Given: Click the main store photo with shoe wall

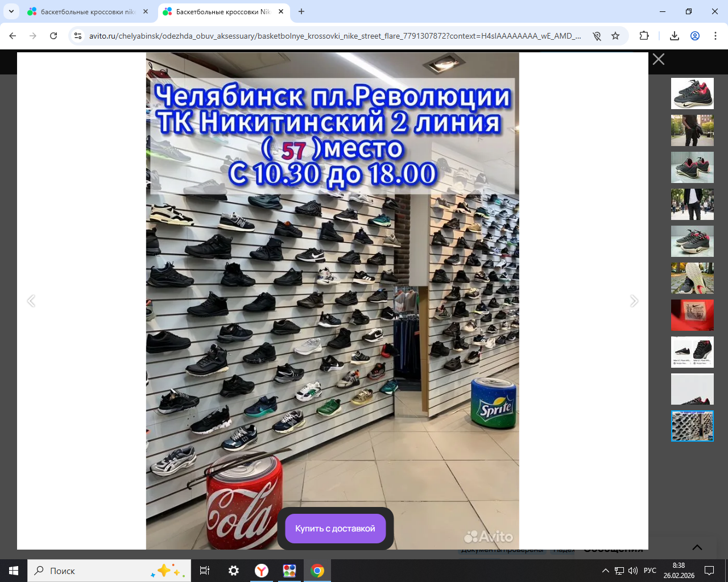Looking at the screenshot, I should pos(333,301).
